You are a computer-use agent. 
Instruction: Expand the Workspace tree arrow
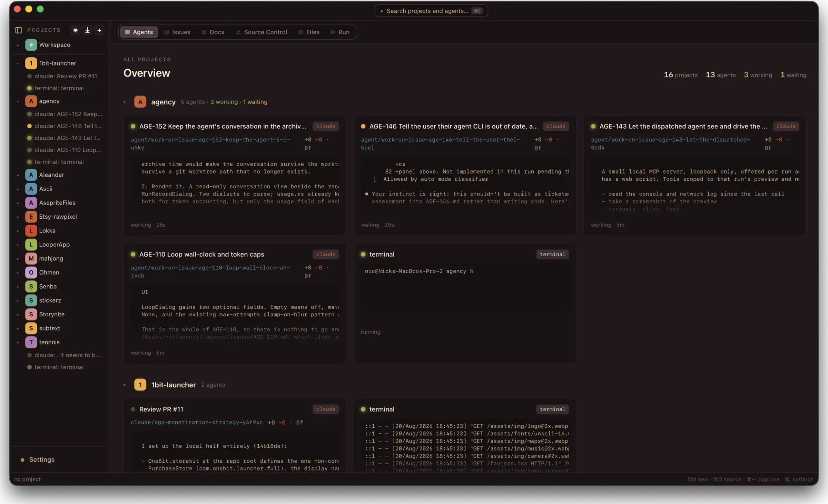[x=18, y=45]
